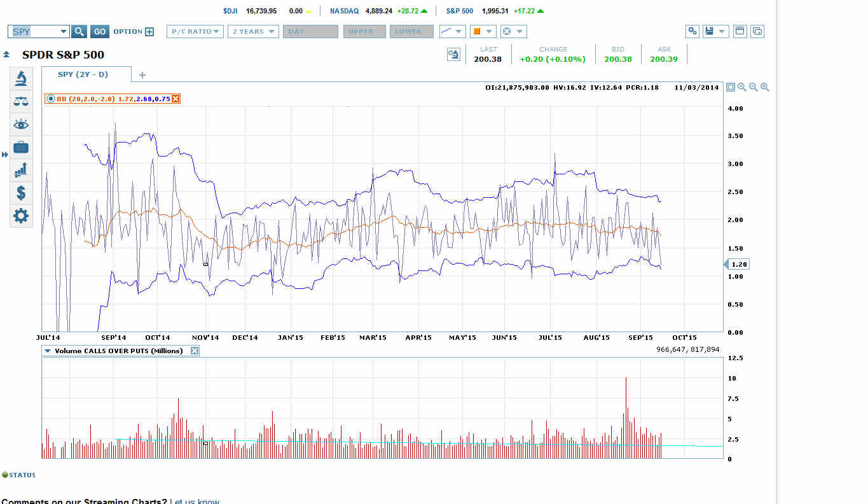
Task: Click the ASK price 200.39
Action: 664,59
